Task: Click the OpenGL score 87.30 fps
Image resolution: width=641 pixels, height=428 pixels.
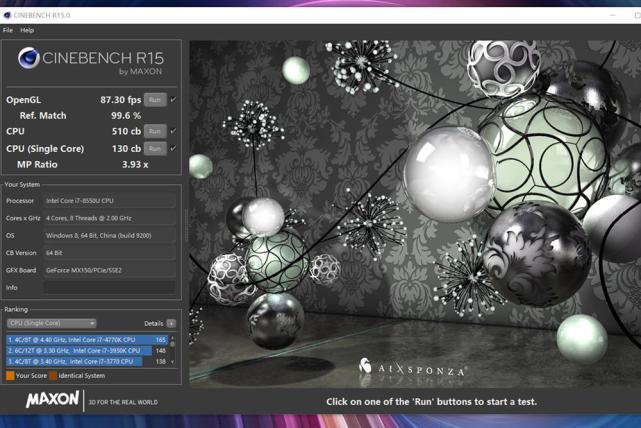Action: [121, 100]
